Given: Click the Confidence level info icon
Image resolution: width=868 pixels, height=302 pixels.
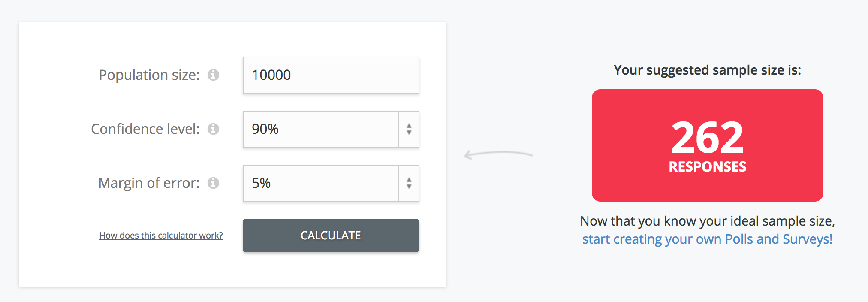Looking at the screenshot, I should 213,129.
